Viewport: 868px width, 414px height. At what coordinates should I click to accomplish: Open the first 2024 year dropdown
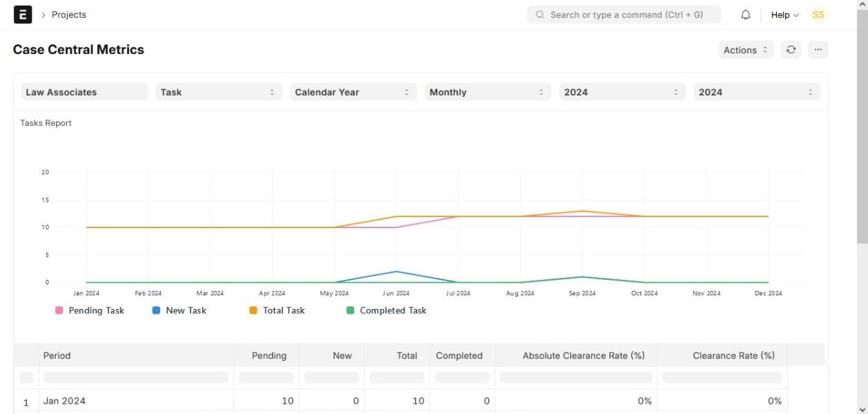point(623,92)
